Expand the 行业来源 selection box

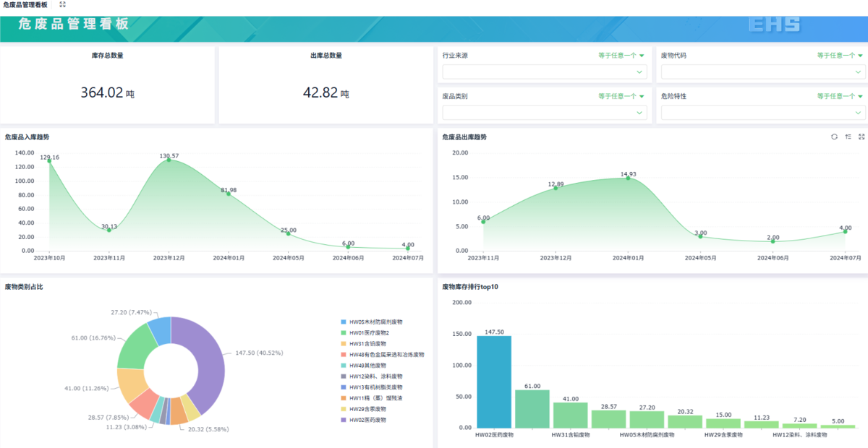click(x=545, y=72)
